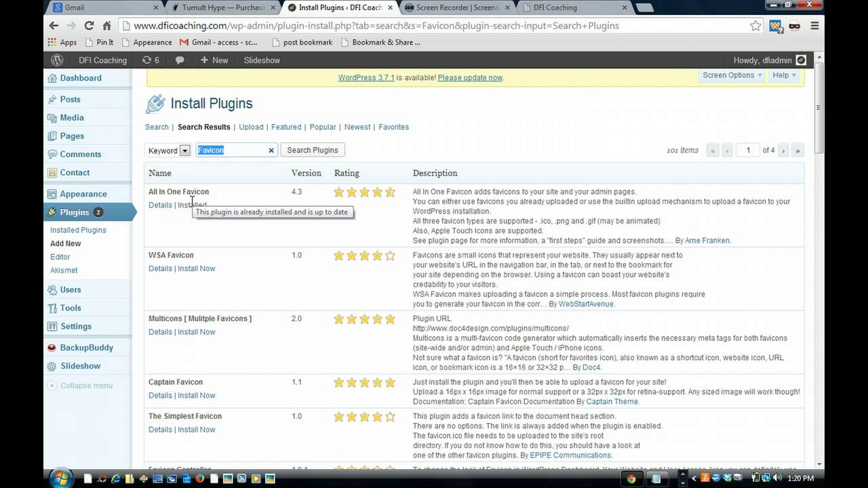Switch to the Upload tab
The height and width of the screenshot is (488, 868).
coord(251,127)
